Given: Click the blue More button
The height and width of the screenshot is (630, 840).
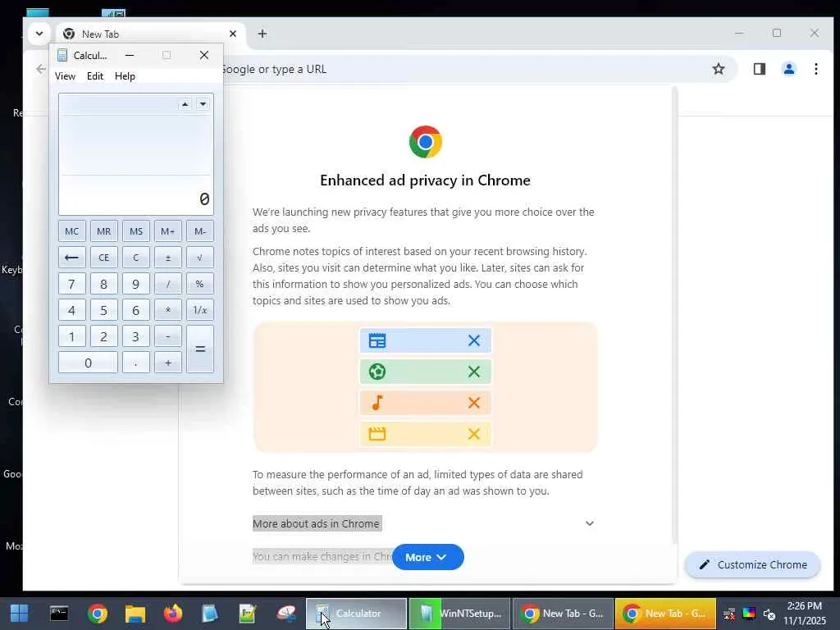Looking at the screenshot, I should (427, 557).
